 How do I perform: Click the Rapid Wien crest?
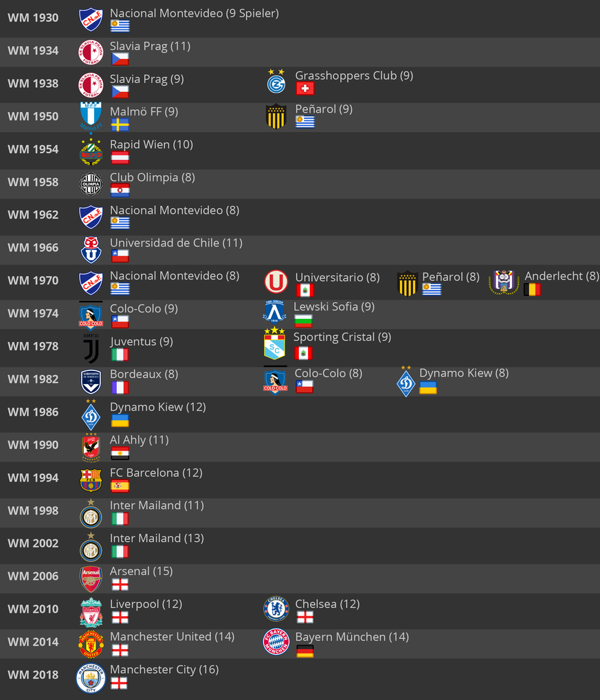click(x=91, y=152)
